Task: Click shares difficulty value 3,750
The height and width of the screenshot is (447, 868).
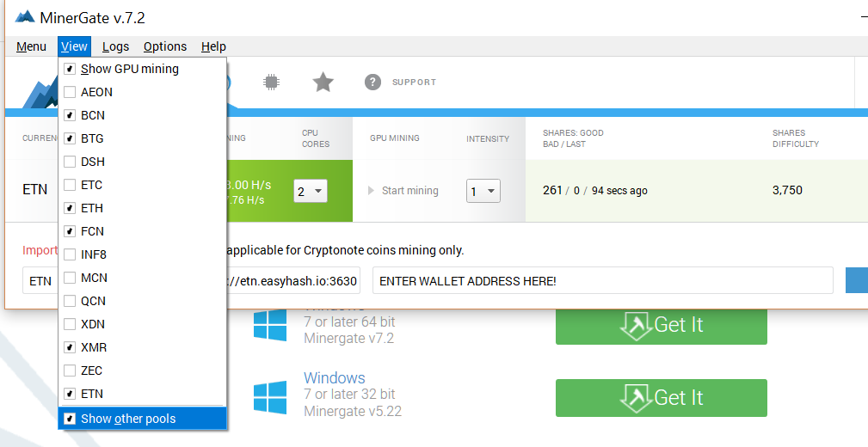Action: pos(787,190)
